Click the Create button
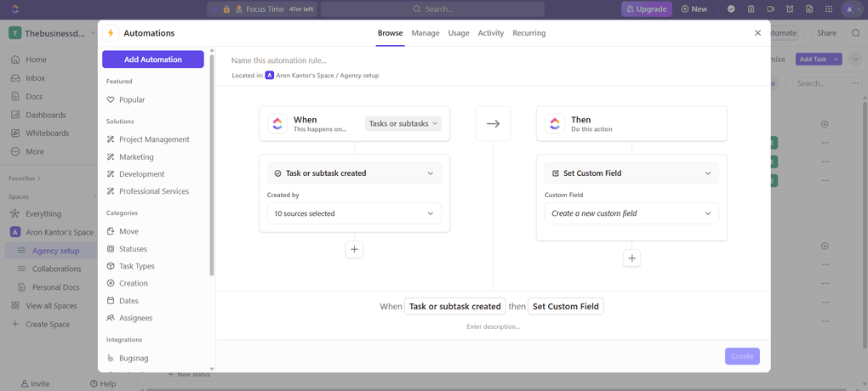 742,356
